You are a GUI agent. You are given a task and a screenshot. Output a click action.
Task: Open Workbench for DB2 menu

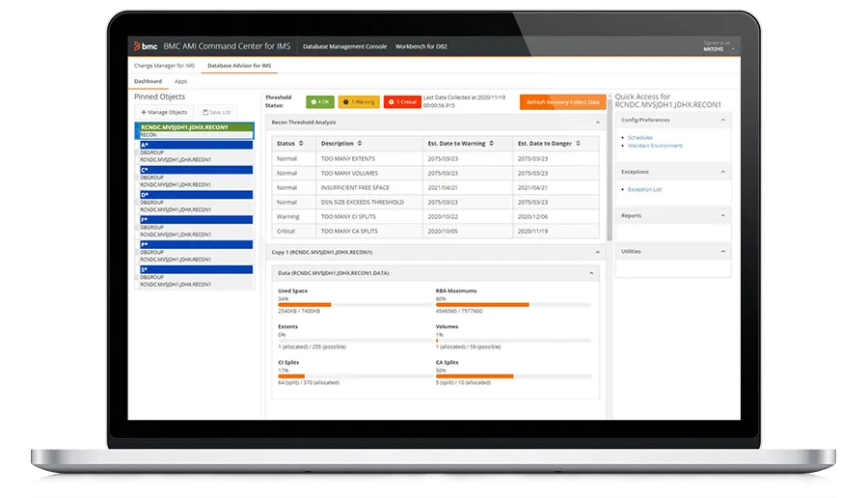point(420,46)
